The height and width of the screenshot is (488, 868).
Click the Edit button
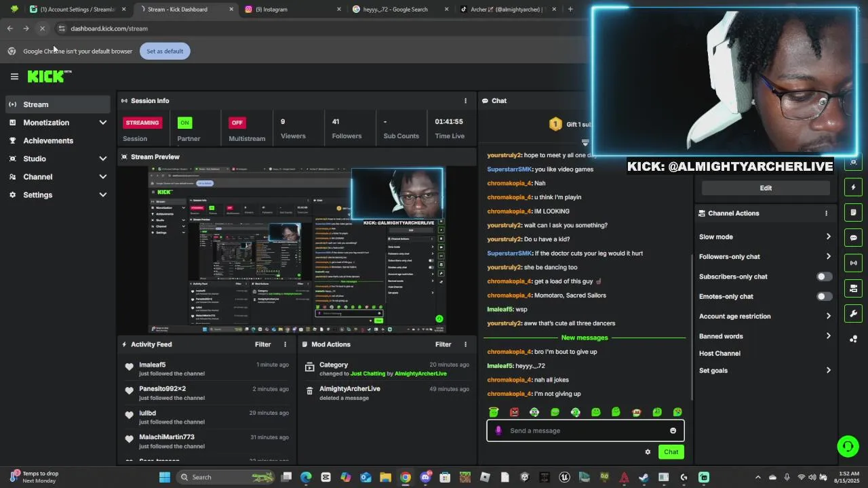tap(766, 188)
